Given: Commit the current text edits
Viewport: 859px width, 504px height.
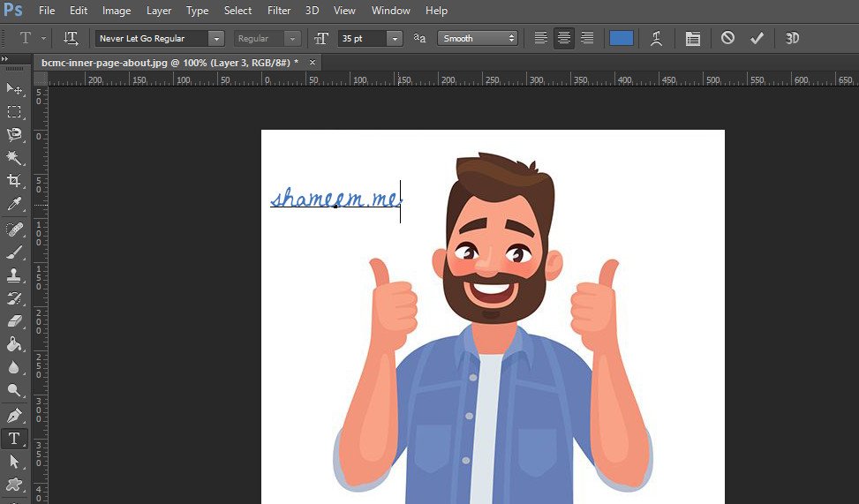Looking at the screenshot, I should click(x=757, y=39).
